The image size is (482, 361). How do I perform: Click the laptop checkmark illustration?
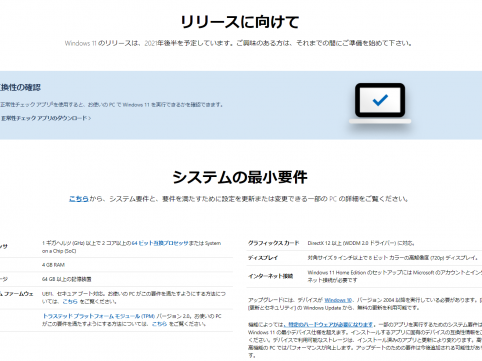tap(380, 103)
